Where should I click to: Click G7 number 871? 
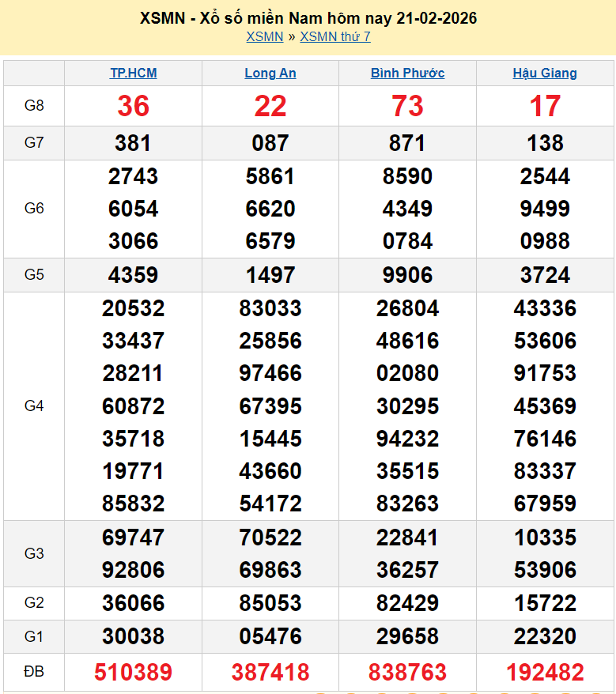click(x=407, y=143)
